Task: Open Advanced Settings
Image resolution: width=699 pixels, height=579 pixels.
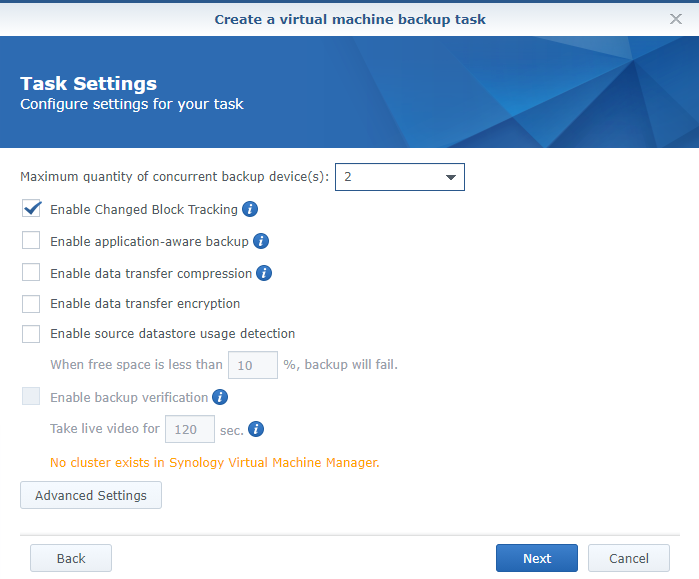Action: point(91,496)
